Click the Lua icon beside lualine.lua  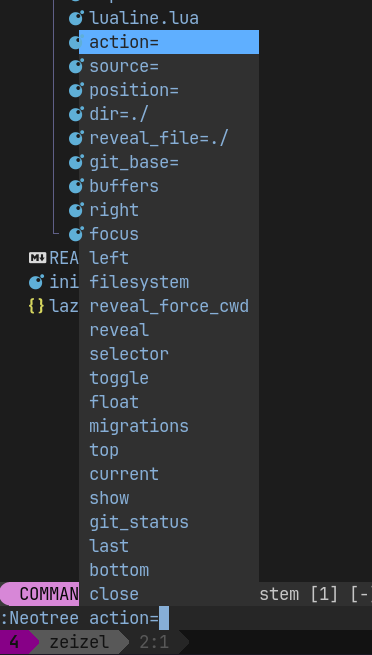pos(76,18)
